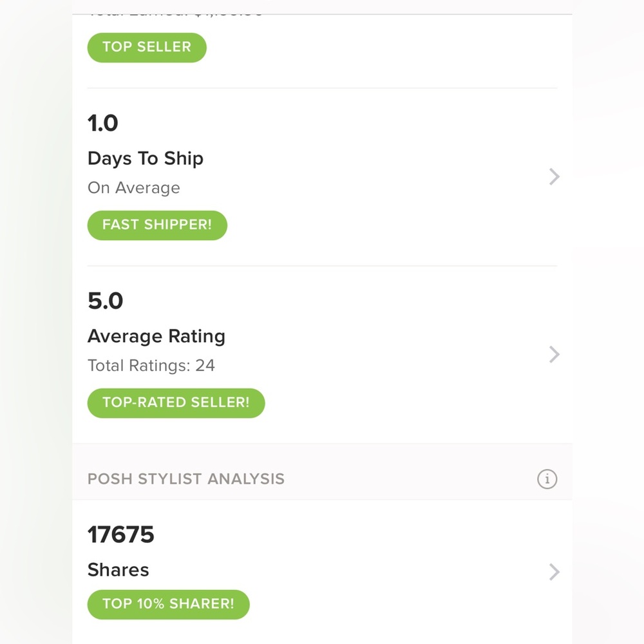This screenshot has height=644, width=644.
Task: Click the Average Rating label
Action: 156,336
